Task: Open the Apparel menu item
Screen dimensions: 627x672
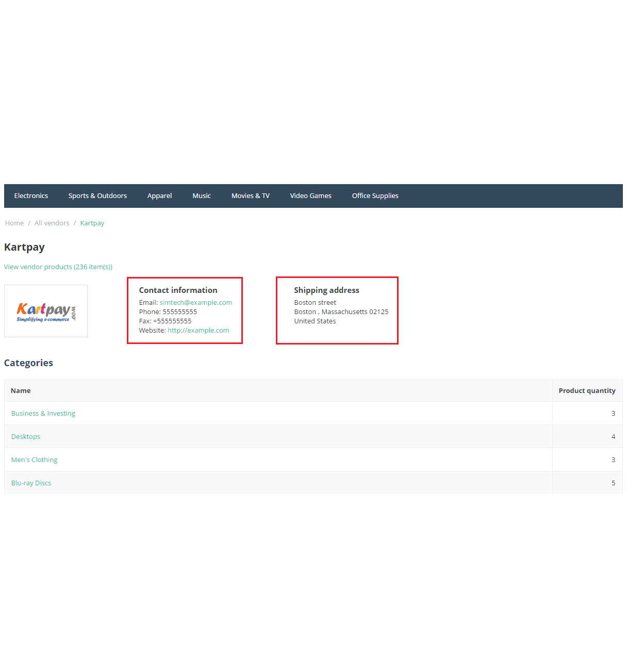Action: (x=159, y=196)
